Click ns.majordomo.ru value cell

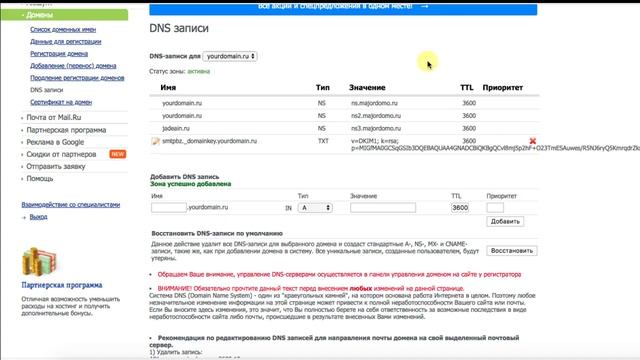(x=374, y=103)
